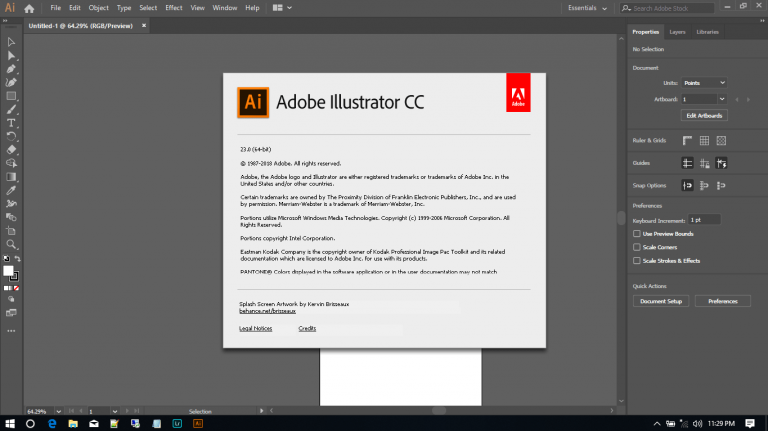
Task: Open the Units dropdown
Action: 704,83
